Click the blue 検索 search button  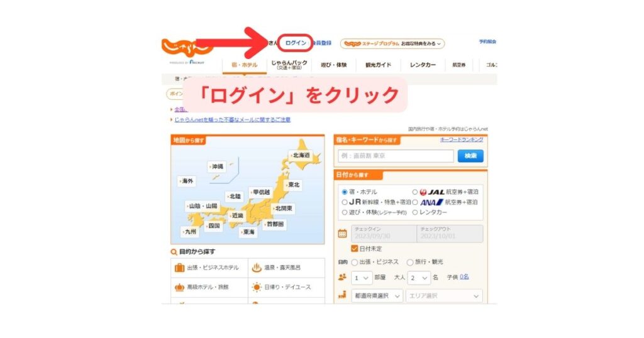click(470, 156)
